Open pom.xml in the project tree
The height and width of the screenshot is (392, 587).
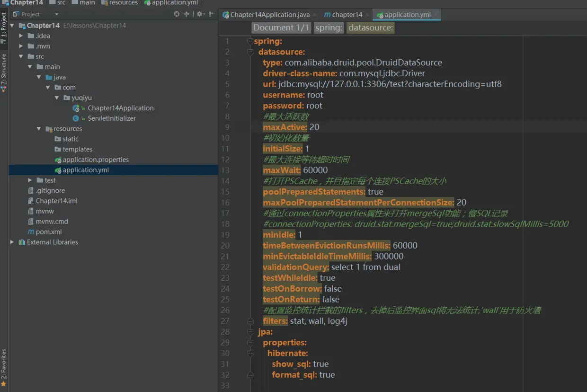[x=49, y=232]
